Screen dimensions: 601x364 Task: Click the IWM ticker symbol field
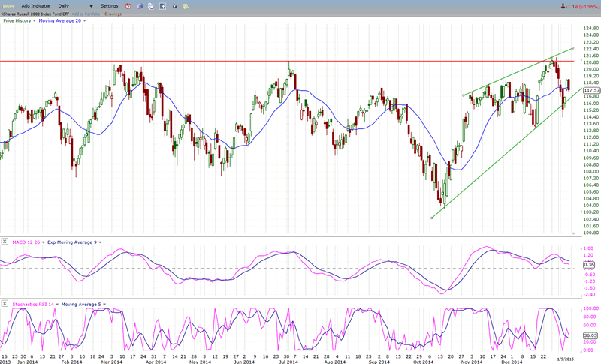8,5
